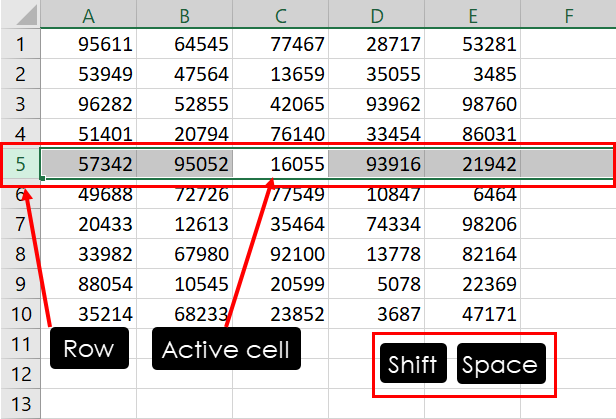
Task: Click cell containing 6464
Action: coord(473,196)
